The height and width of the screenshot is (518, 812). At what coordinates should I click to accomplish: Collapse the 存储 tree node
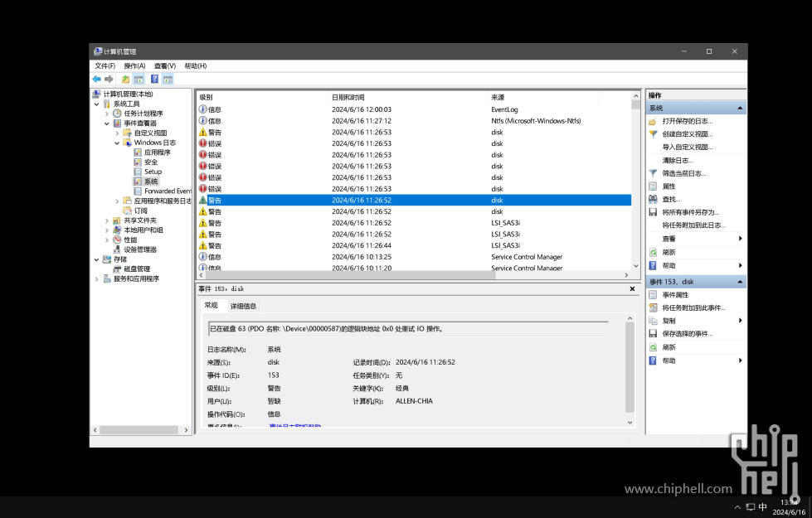[96, 259]
